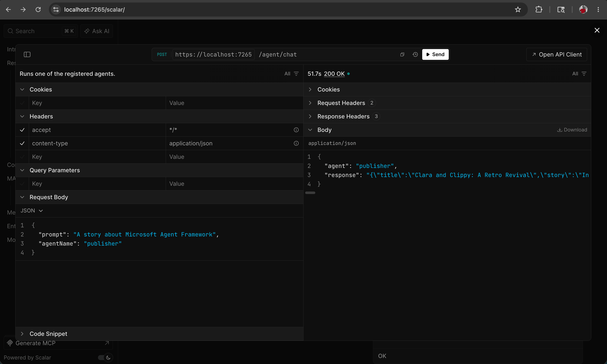The width and height of the screenshot is (607, 364).
Task: Toggle the empty query parameter checkbox
Action: tap(22, 184)
